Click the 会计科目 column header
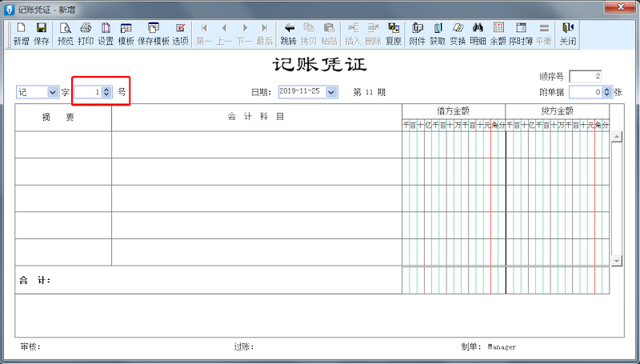This screenshot has width=640, height=364. [257, 118]
